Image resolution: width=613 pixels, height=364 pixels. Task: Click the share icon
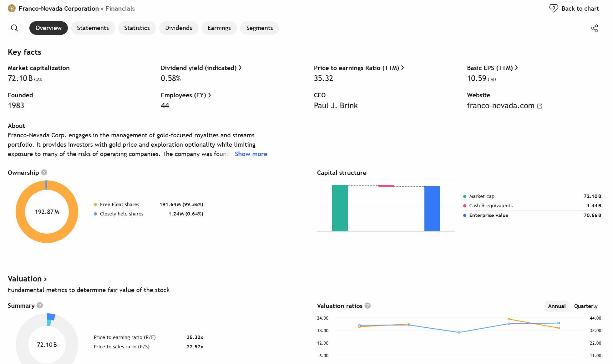595,28
